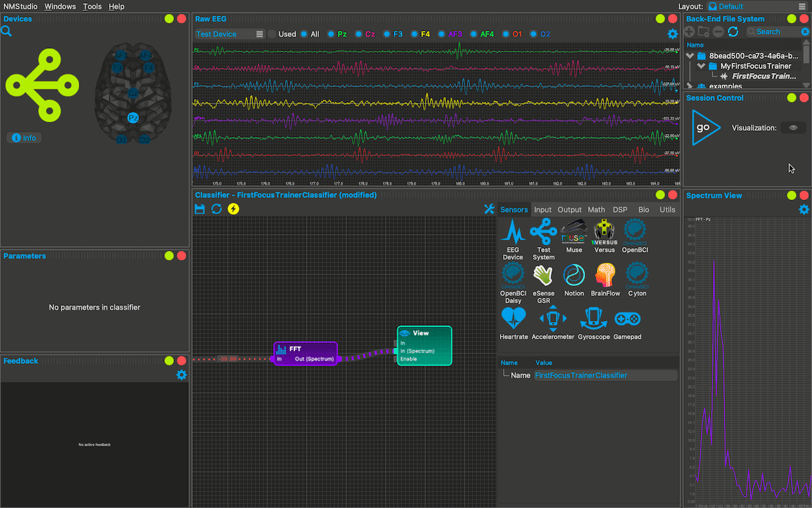Select the eSense GSR sensor node
This screenshot has height=508, width=812.
(x=544, y=284)
